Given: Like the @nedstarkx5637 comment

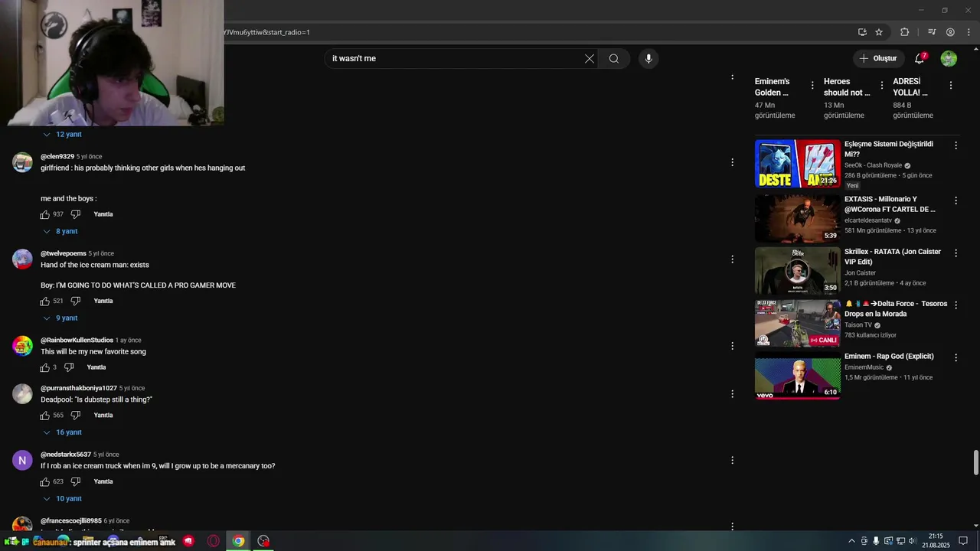Looking at the screenshot, I should (45, 481).
